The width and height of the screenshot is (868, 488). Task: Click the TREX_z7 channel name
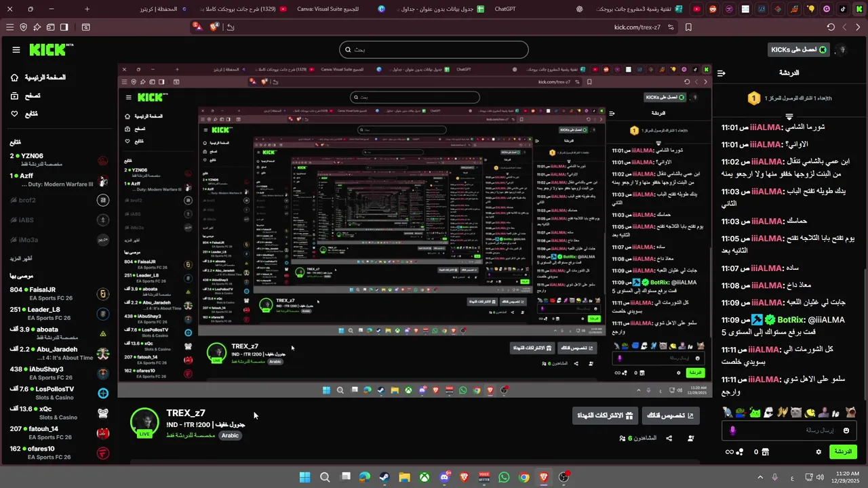click(186, 413)
